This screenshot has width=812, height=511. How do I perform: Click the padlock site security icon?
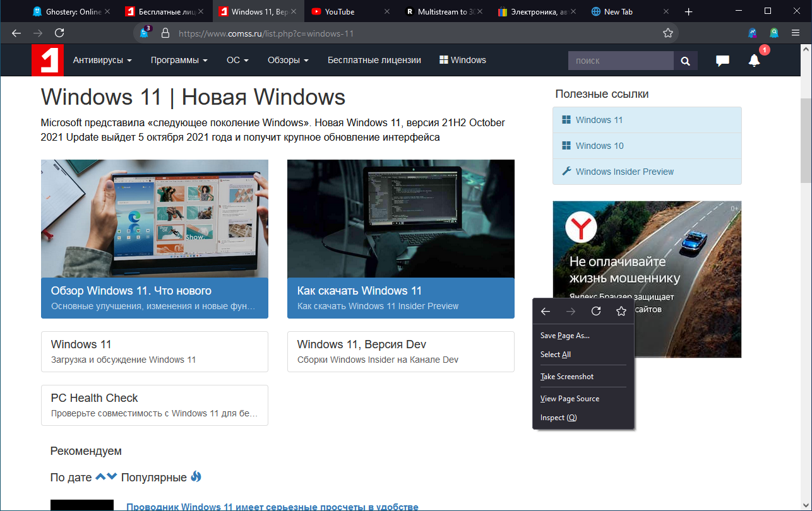(165, 33)
